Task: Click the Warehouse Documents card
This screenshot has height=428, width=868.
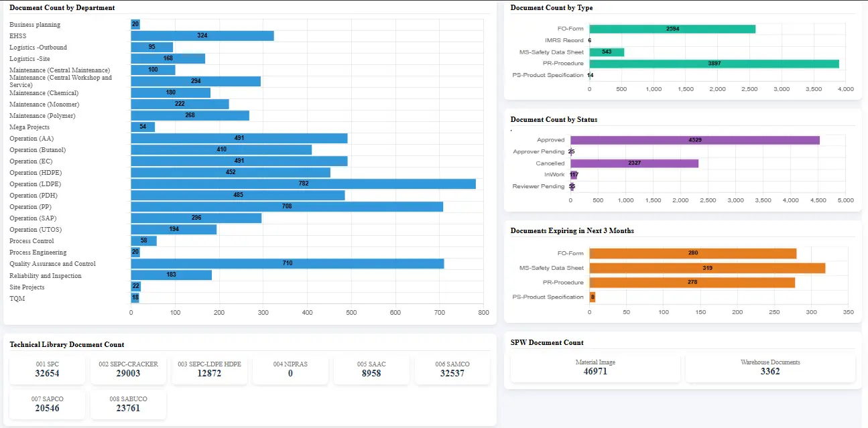Action: [x=770, y=368]
